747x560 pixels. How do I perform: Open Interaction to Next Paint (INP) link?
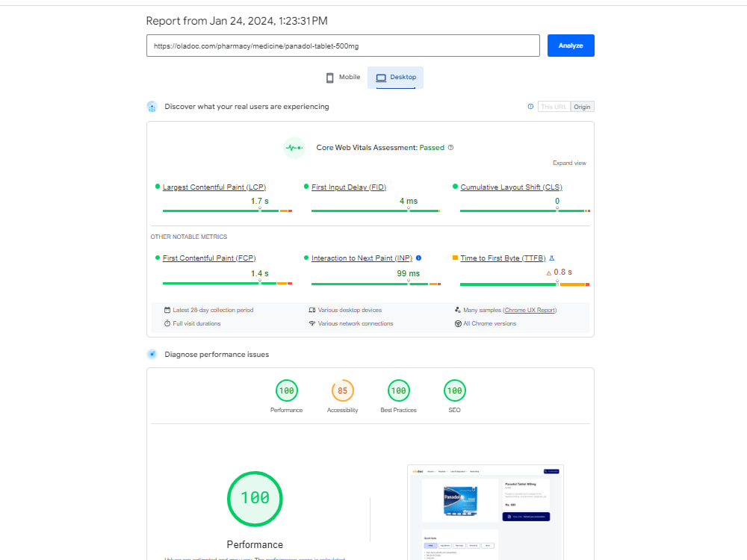pos(362,258)
